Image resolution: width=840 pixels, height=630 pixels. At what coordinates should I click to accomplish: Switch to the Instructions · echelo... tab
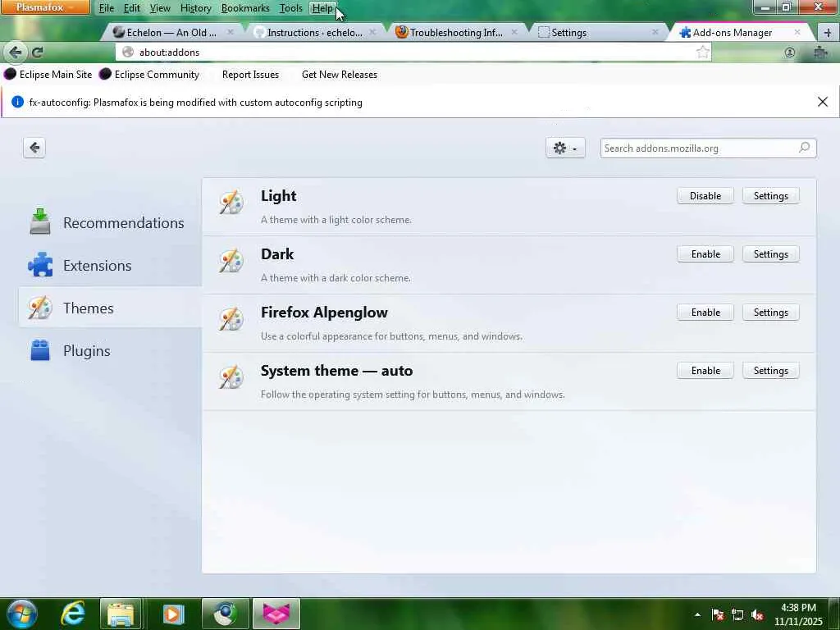pos(315,32)
